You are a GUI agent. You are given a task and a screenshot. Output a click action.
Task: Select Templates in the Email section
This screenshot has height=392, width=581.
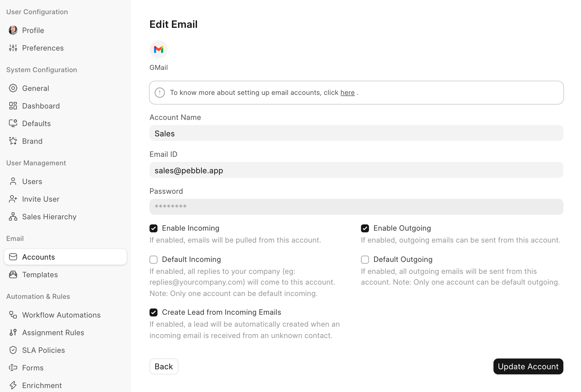pyautogui.click(x=65, y=274)
